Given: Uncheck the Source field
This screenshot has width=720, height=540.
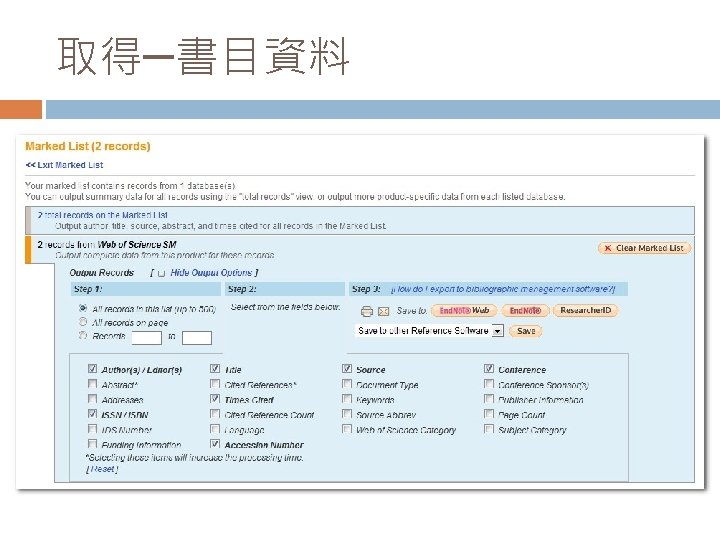Looking at the screenshot, I should tap(347, 369).
